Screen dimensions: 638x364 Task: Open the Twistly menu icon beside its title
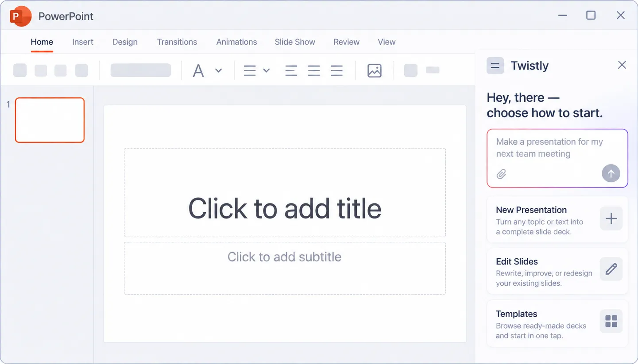[x=495, y=66]
